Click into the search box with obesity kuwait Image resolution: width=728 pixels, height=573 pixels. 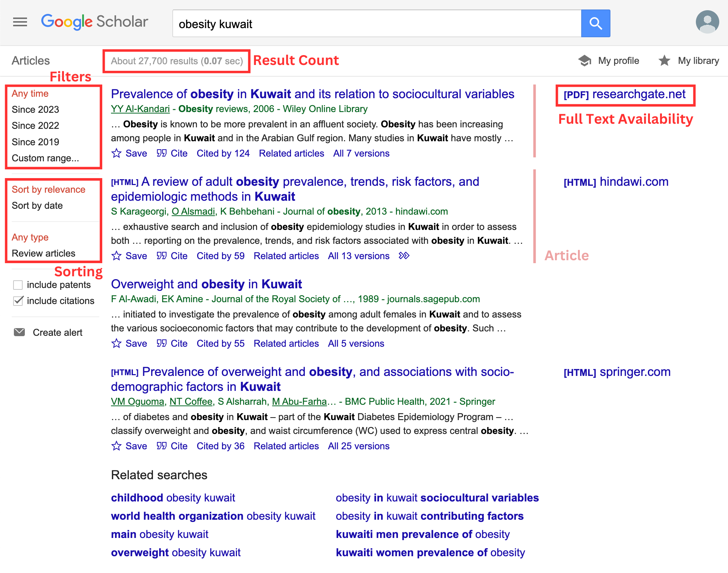376,24
